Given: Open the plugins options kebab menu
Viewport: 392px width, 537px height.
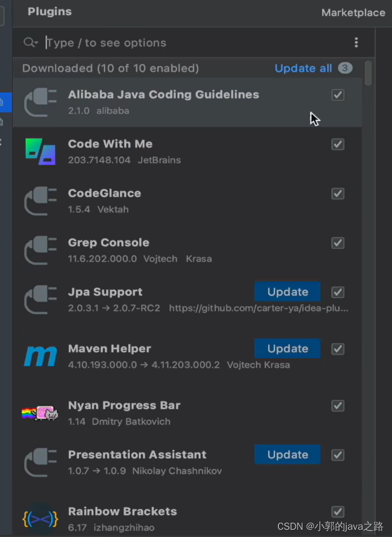Looking at the screenshot, I should pyautogui.click(x=357, y=42).
